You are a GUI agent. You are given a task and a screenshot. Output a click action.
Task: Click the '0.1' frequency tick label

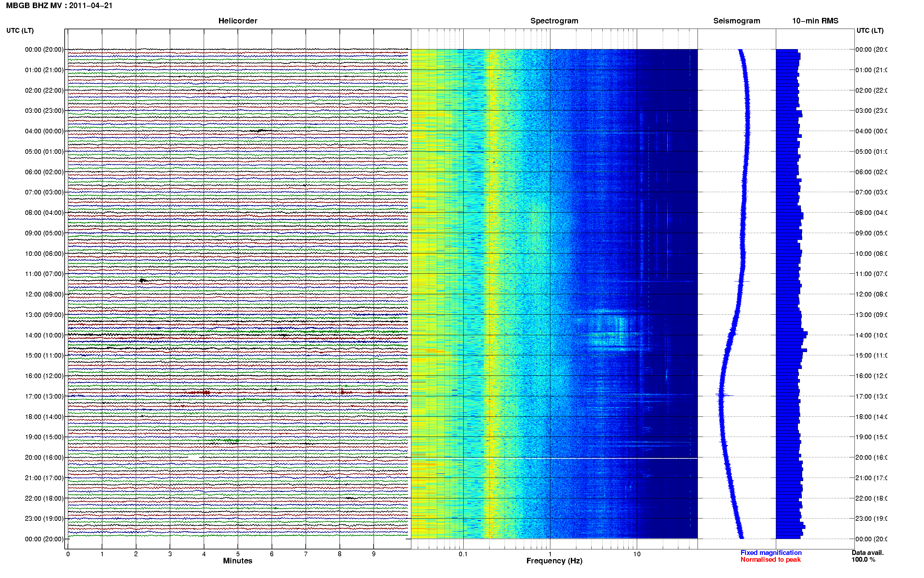(463, 554)
